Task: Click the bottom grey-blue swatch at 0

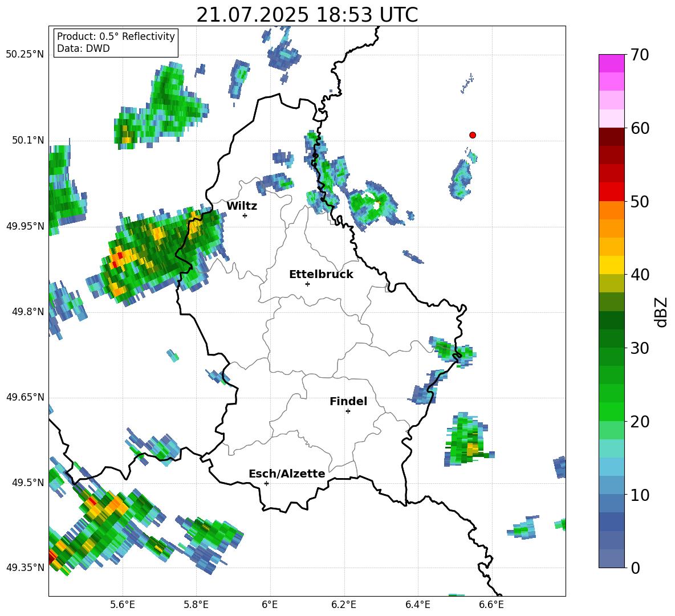Action: tap(611, 559)
